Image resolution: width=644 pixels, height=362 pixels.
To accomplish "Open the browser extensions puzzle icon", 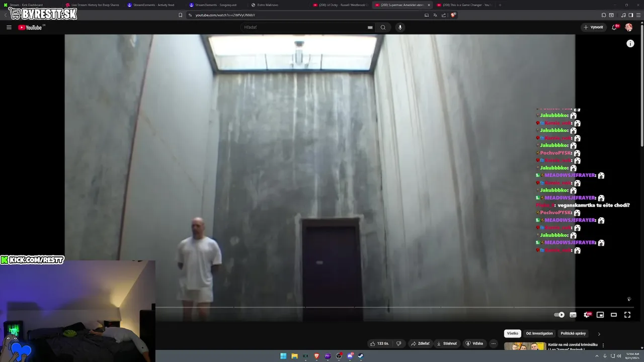I will click(x=604, y=15).
